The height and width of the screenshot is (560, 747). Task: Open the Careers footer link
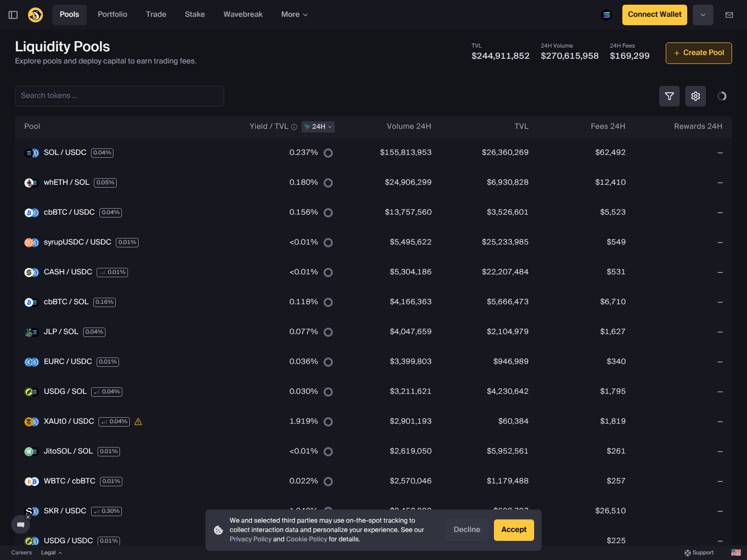[21, 553]
